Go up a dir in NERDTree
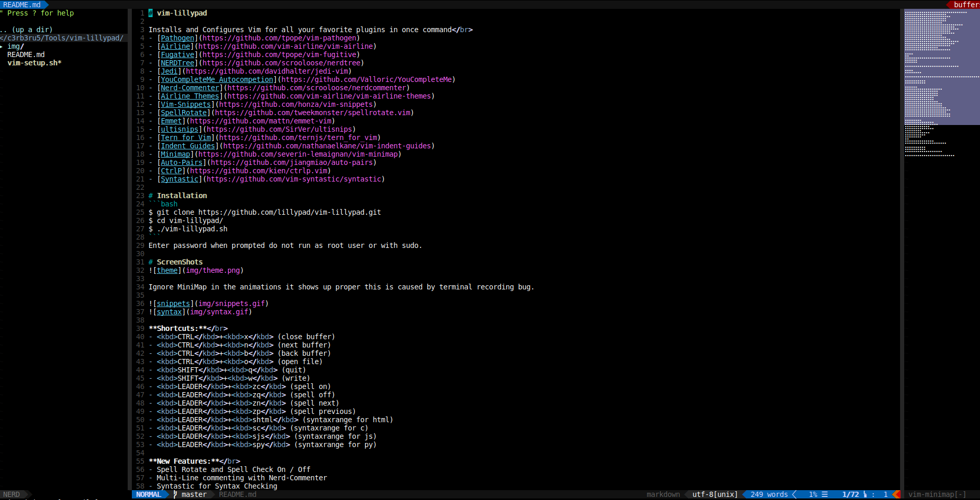The image size is (980, 500). point(26,30)
